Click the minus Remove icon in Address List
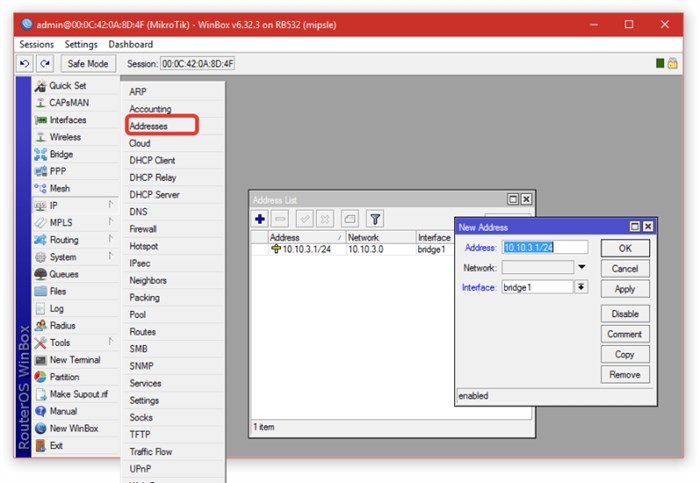This screenshot has height=483, width=700. pos(280,219)
